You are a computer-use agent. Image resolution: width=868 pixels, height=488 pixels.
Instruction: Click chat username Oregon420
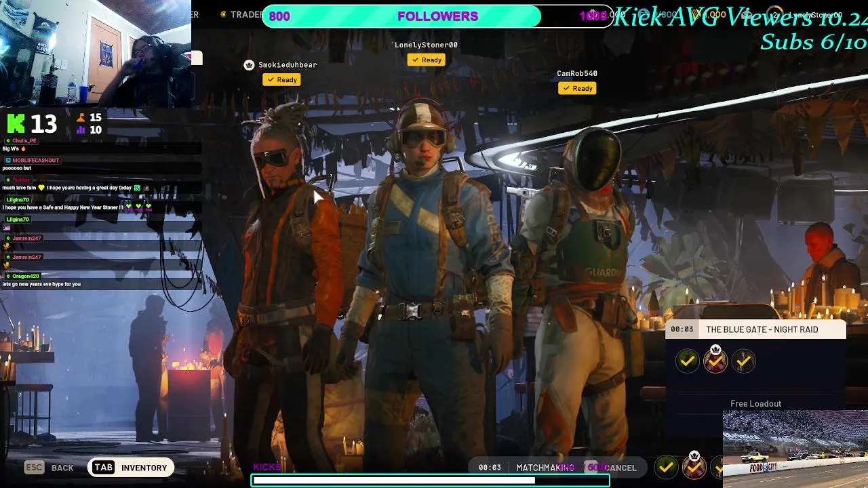26,277
